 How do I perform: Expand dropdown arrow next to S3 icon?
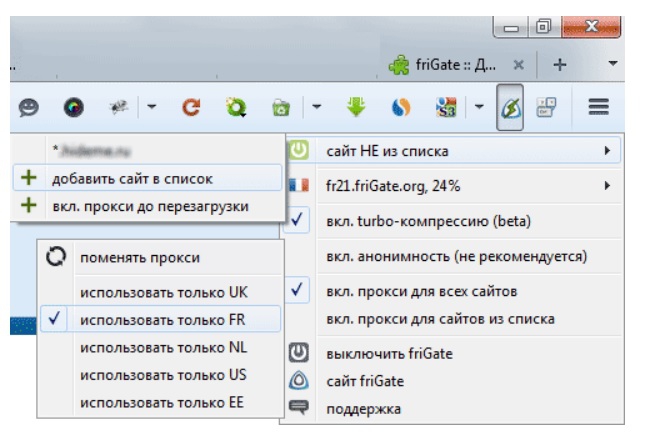click(479, 107)
